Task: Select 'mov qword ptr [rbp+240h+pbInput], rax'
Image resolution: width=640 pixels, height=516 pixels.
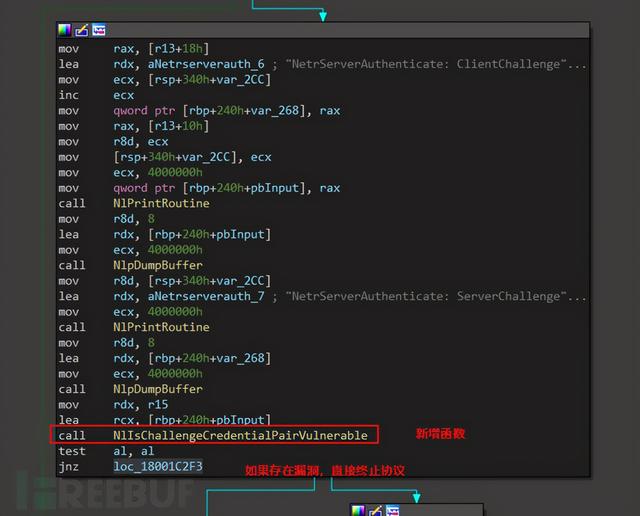Action: point(199,188)
